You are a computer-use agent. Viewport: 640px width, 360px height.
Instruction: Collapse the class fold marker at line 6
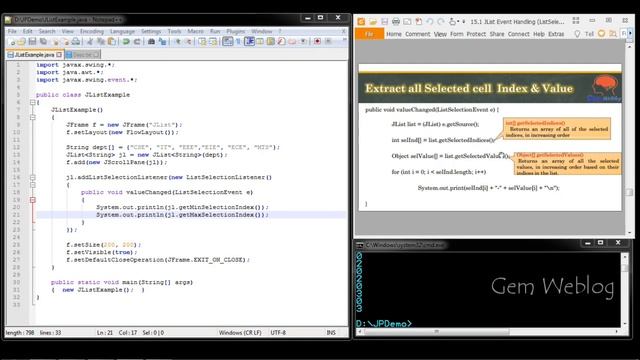pos(33,102)
